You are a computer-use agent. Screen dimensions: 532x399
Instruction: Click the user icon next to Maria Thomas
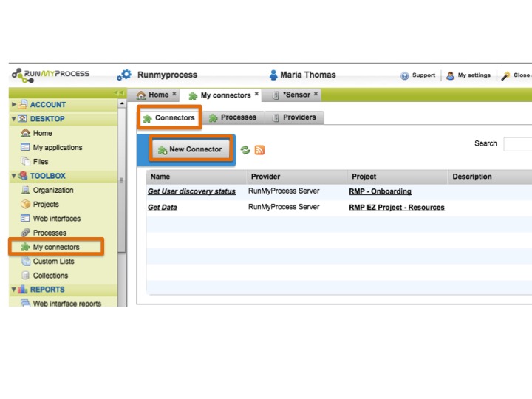click(273, 75)
